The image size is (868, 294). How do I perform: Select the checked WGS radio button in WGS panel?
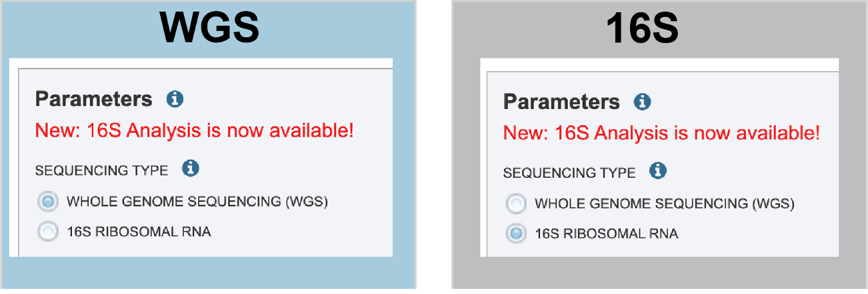(48, 202)
